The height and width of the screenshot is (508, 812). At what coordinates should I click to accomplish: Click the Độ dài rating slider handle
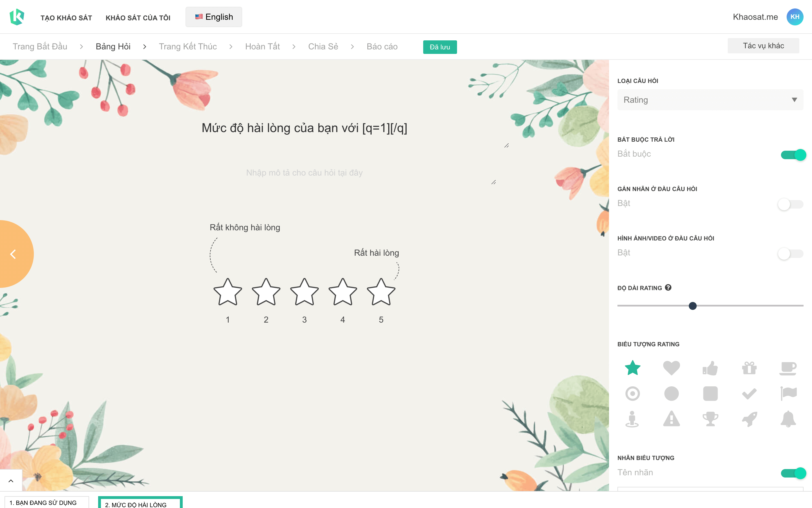(x=692, y=306)
